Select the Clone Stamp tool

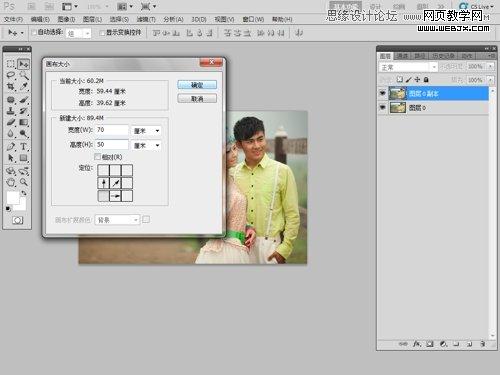coord(11,111)
